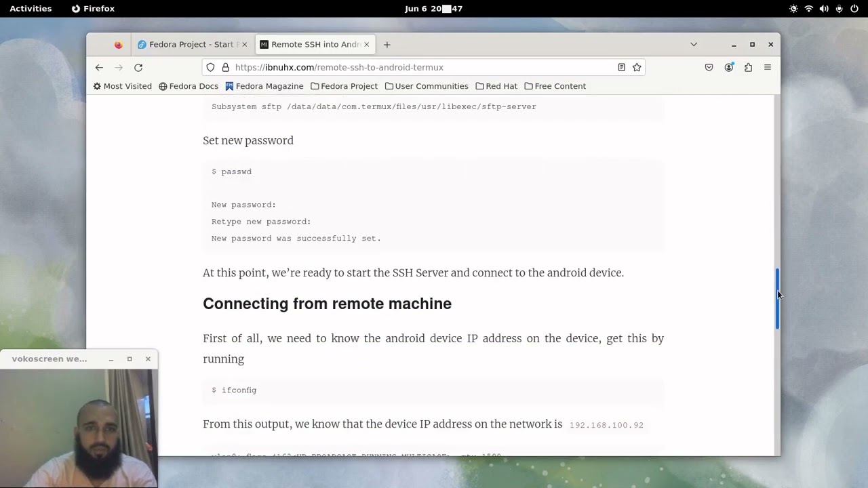Open a new tab with plus button
The width and height of the screenshot is (868, 488).
click(387, 45)
